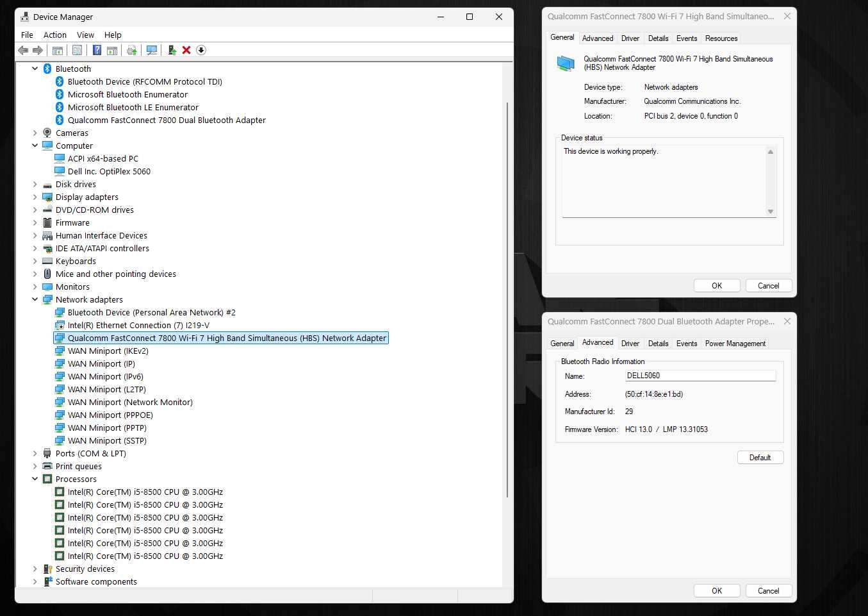Click the Firmware category icon

pos(47,222)
